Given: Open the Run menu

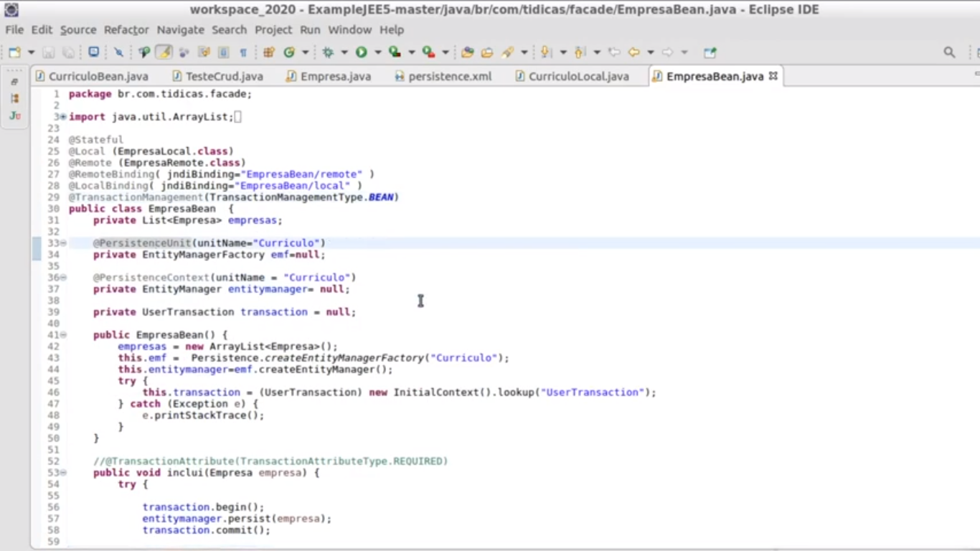Looking at the screenshot, I should [x=310, y=29].
